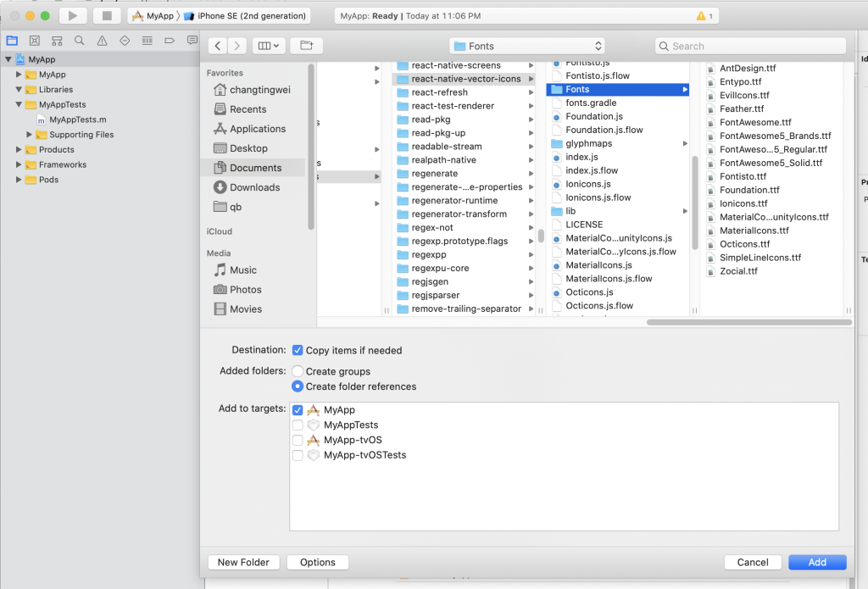Expand the MyApp group folder

click(19, 75)
